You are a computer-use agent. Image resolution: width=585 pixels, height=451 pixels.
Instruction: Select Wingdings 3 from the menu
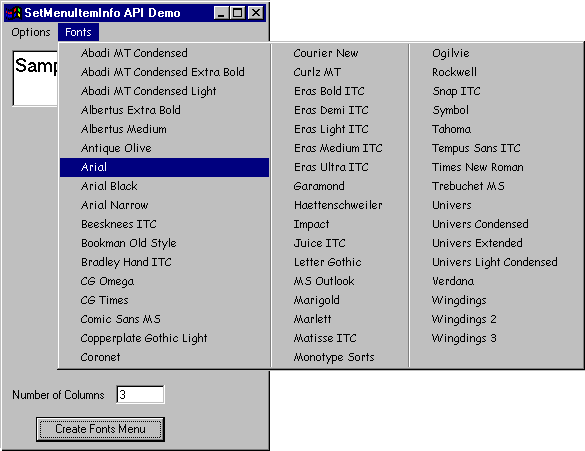click(496, 338)
